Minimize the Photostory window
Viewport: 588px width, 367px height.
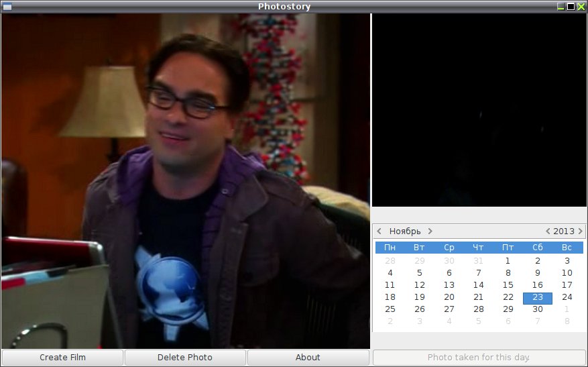pos(561,7)
